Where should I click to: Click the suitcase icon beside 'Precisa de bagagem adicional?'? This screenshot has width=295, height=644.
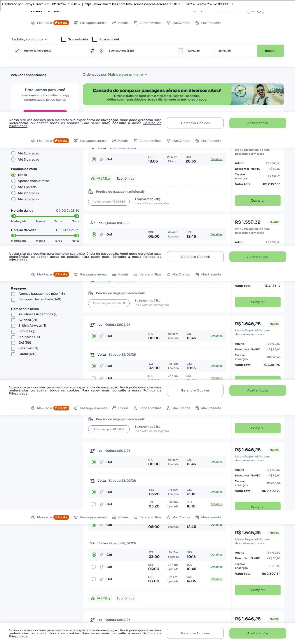coord(91,192)
